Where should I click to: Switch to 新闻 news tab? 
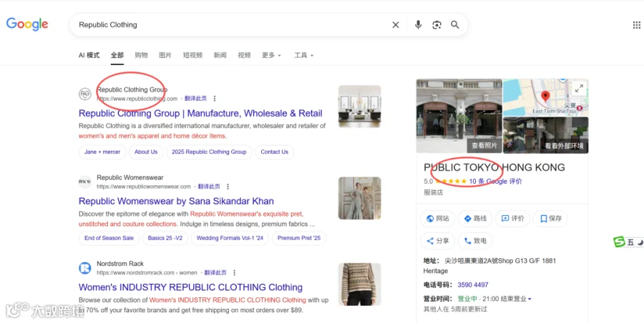[x=220, y=56]
